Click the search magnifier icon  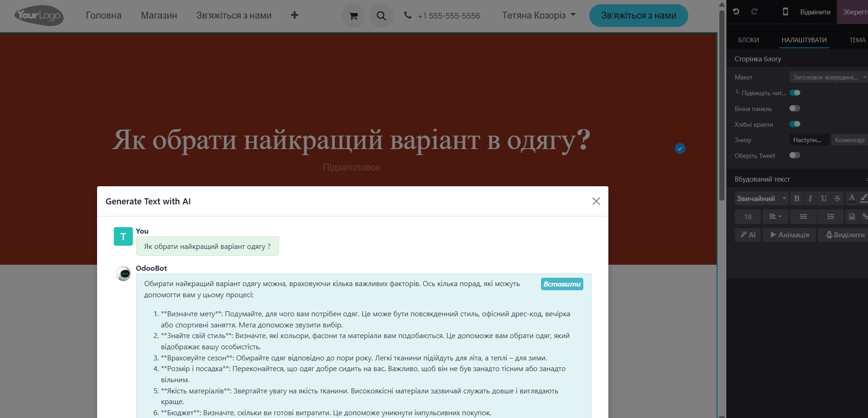pos(381,16)
